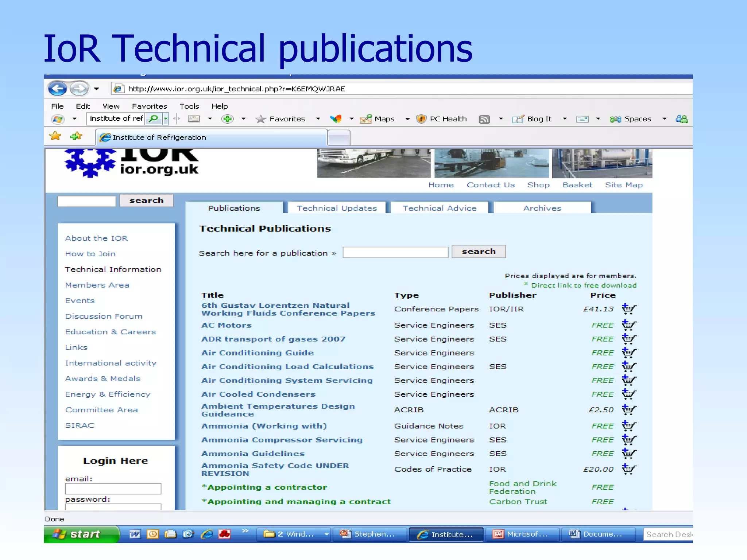
Task: Click the address bar URL field
Action: click(x=401, y=89)
